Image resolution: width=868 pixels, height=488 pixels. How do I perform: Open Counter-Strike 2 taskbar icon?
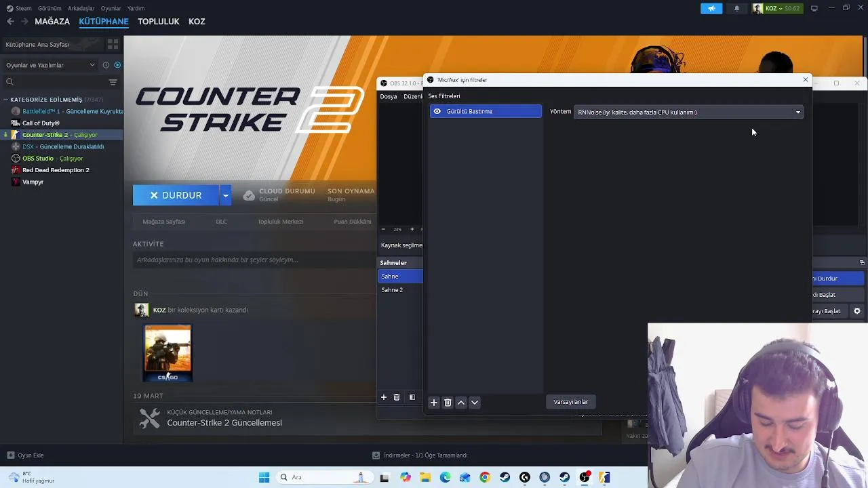[x=604, y=477]
